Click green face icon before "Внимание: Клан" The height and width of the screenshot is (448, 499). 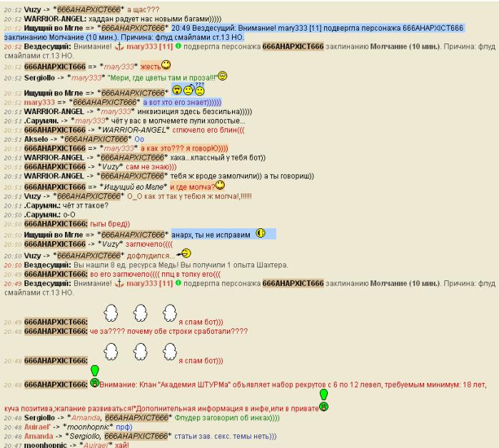pyautogui.click(x=94, y=384)
